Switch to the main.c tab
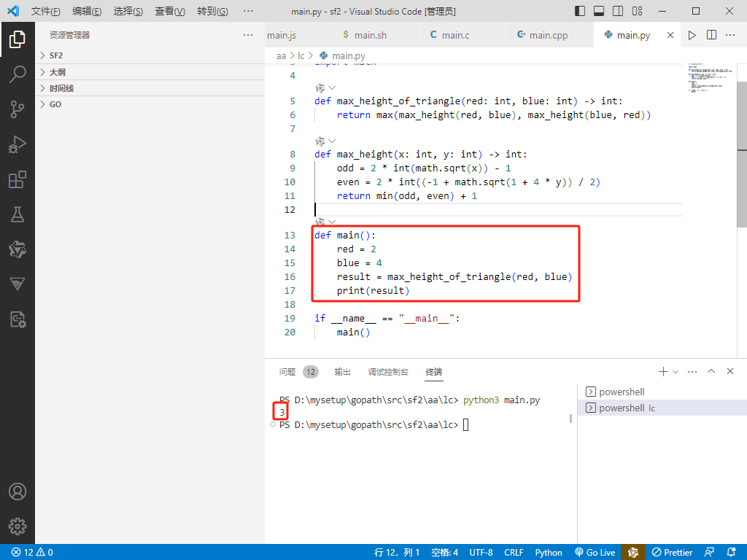Image resolution: width=747 pixels, height=560 pixels. (x=462, y=35)
